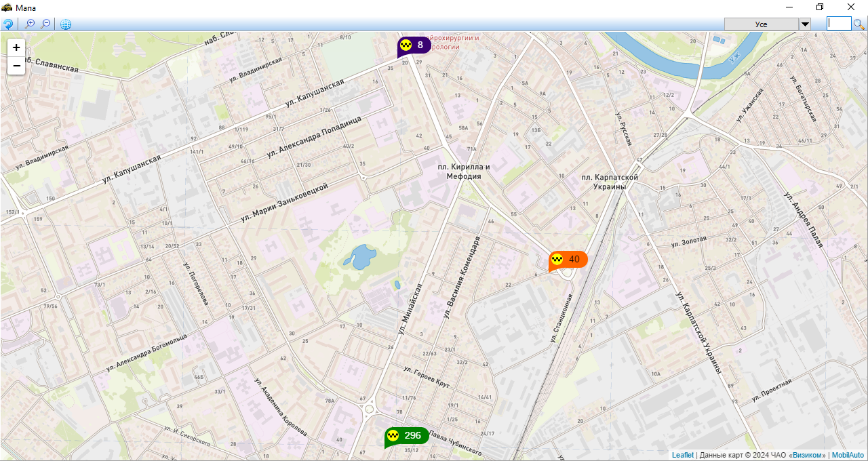Select the purple taxi marker numbered 8
The image size is (868, 461).
click(x=414, y=45)
